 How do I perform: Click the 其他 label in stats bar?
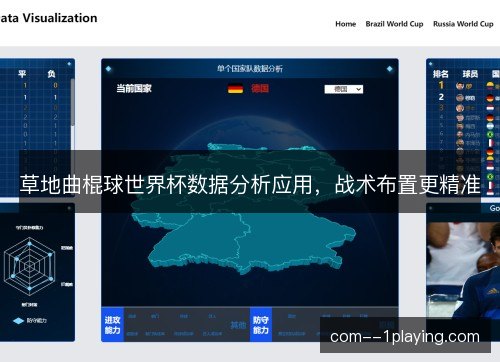click(238, 325)
